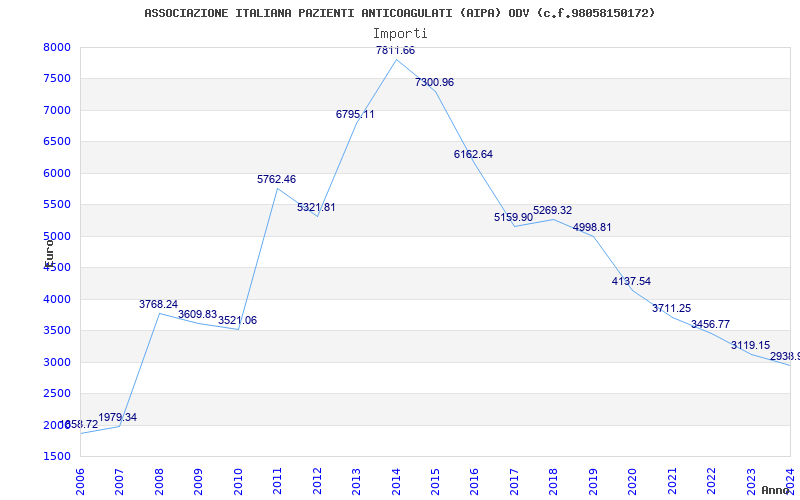Click the x-axis year 2015
Image resolution: width=800 pixels, height=500 pixels.
pyautogui.click(x=435, y=481)
